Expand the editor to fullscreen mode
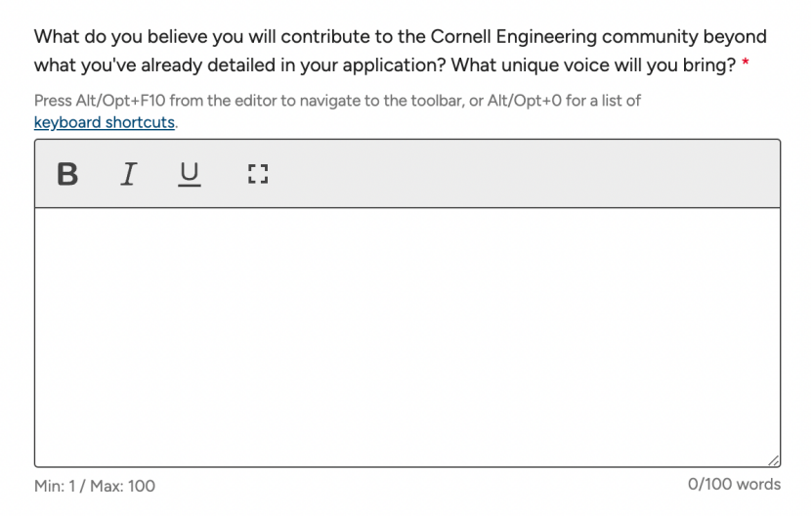The width and height of the screenshot is (812, 517). pyautogui.click(x=257, y=174)
